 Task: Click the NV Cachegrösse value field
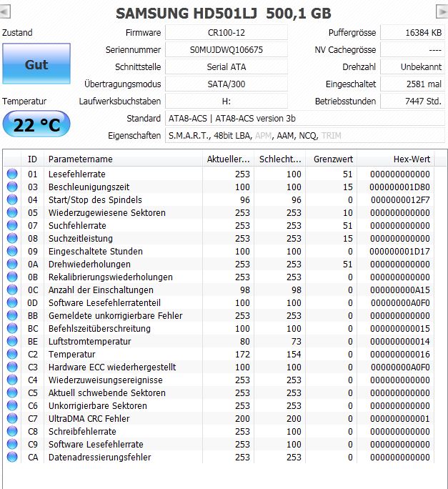pos(412,49)
